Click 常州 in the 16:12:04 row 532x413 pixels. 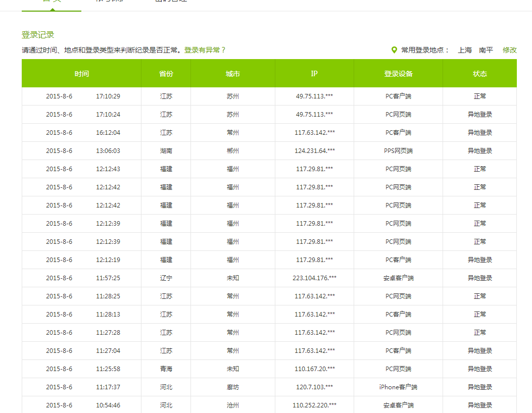233,133
